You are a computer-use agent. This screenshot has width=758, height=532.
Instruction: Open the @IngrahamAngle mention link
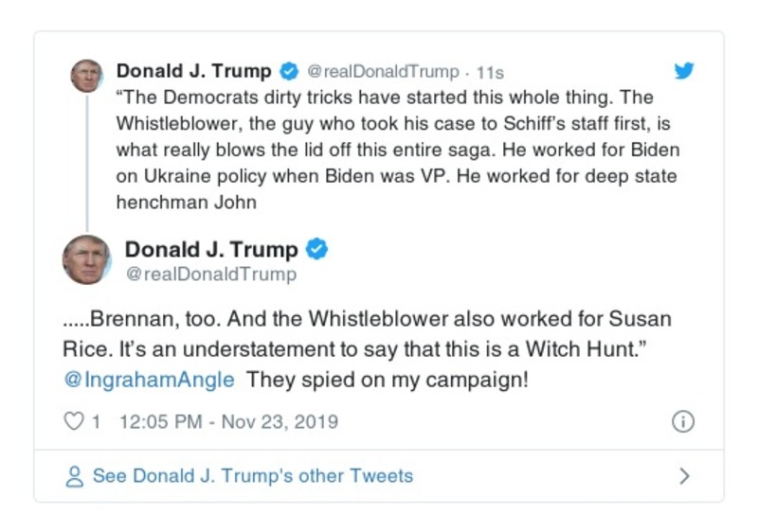(149, 380)
